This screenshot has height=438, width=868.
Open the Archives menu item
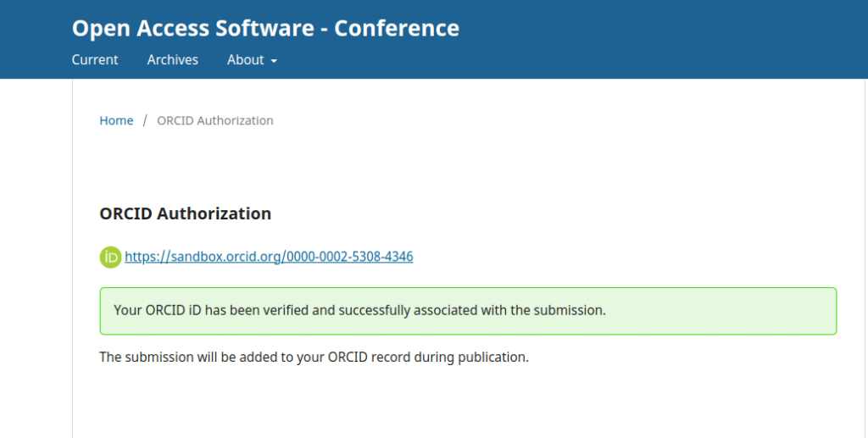tap(172, 60)
